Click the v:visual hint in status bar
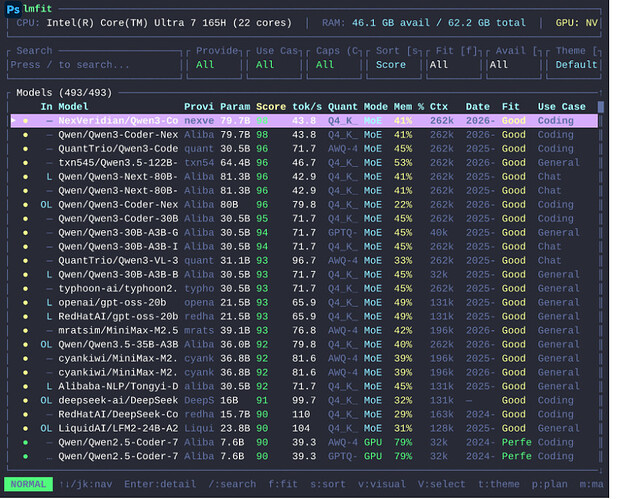Viewport: 626px width, 499px height. pos(382,484)
